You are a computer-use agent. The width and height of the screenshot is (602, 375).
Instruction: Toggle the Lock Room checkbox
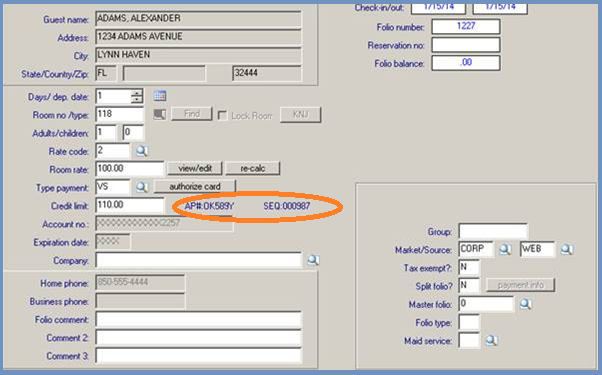[x=222, y=115]
